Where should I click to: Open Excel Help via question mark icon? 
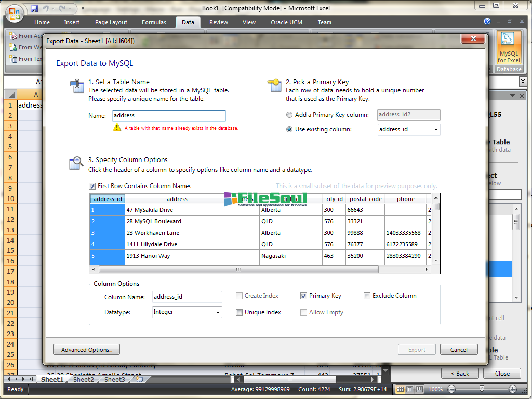tap(487, 22)
